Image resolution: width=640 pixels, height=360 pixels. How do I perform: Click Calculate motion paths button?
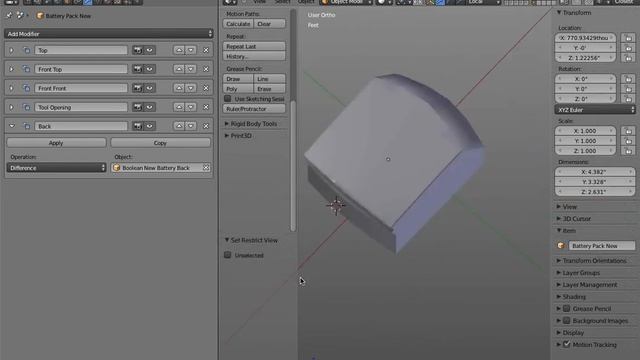click(238, 24)
